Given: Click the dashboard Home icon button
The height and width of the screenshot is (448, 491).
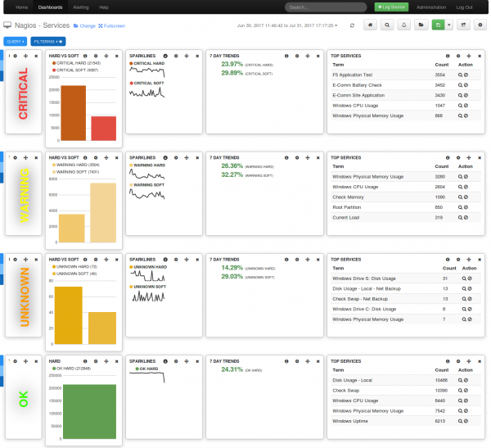Looking at the screenshot, I should [371, 25].
